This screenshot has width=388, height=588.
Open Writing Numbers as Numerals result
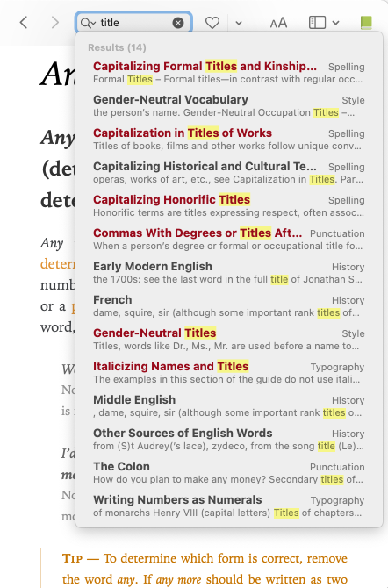tap(229, 506)
